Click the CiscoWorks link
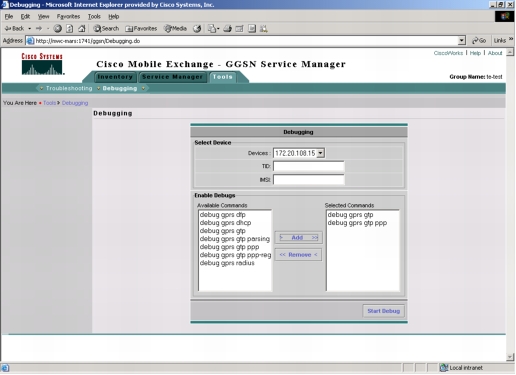The width and height of the screenshot is (516, 375). pos(448,53)
